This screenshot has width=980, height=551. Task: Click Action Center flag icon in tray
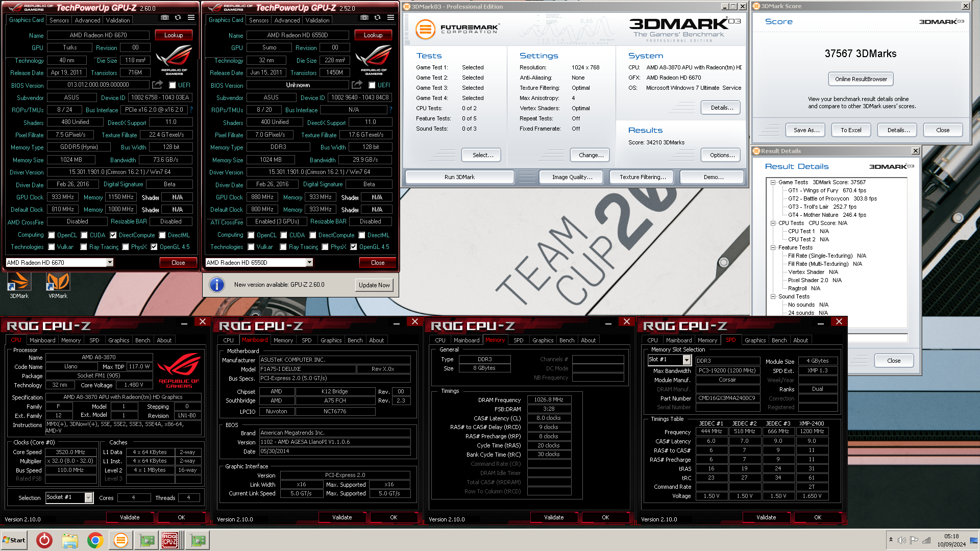pyautogui.click(x=914, y=540)
